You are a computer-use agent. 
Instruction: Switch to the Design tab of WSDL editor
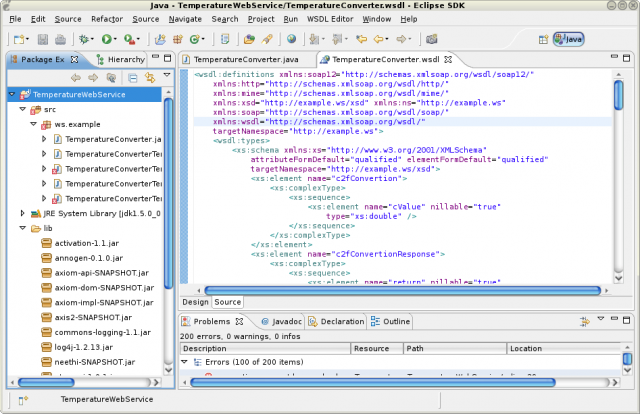195,302
